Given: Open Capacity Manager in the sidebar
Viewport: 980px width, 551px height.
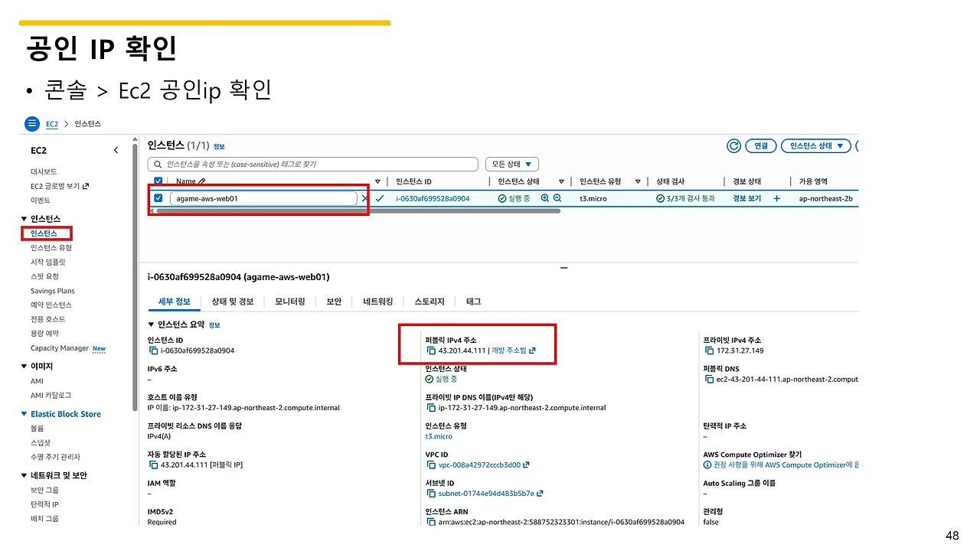Looking at the screenshot, I should click(60, 348).
